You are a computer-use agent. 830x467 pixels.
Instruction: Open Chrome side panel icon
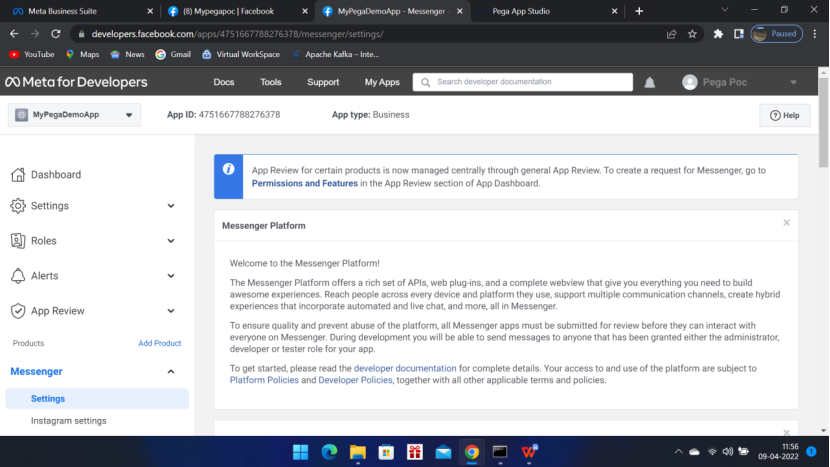tap(738, 34)
